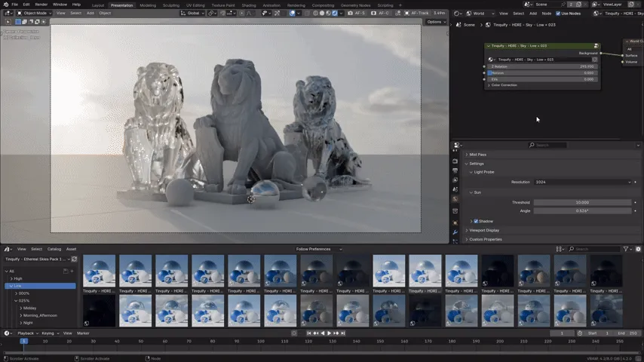Refresh the Tinquify asset library

tap(75, 259)
